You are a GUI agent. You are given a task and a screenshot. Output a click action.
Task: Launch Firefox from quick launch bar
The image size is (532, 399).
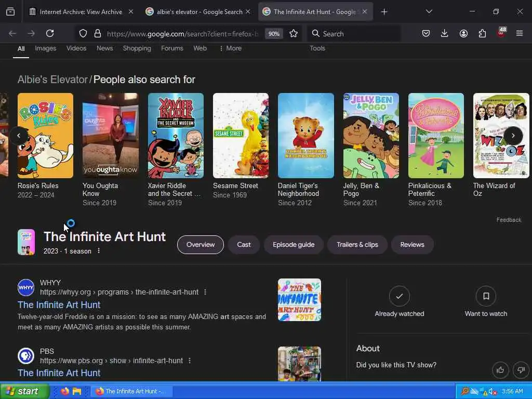(x=64, y=391)
